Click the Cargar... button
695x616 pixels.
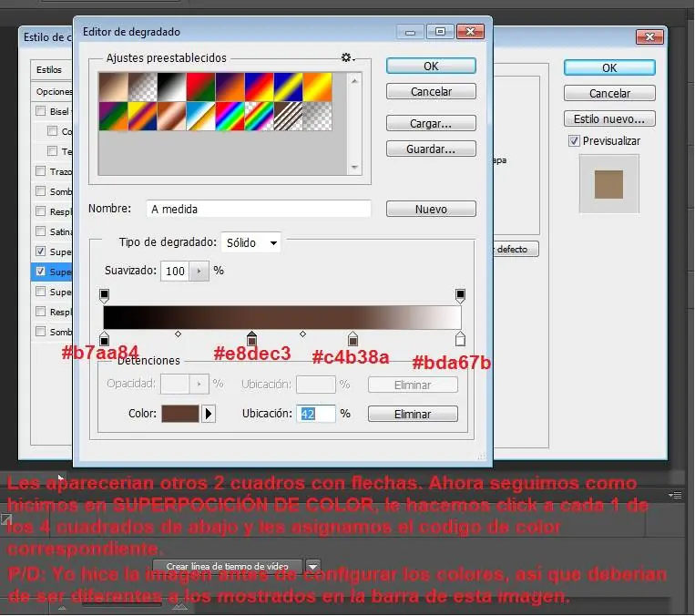[x=431, y=123]
